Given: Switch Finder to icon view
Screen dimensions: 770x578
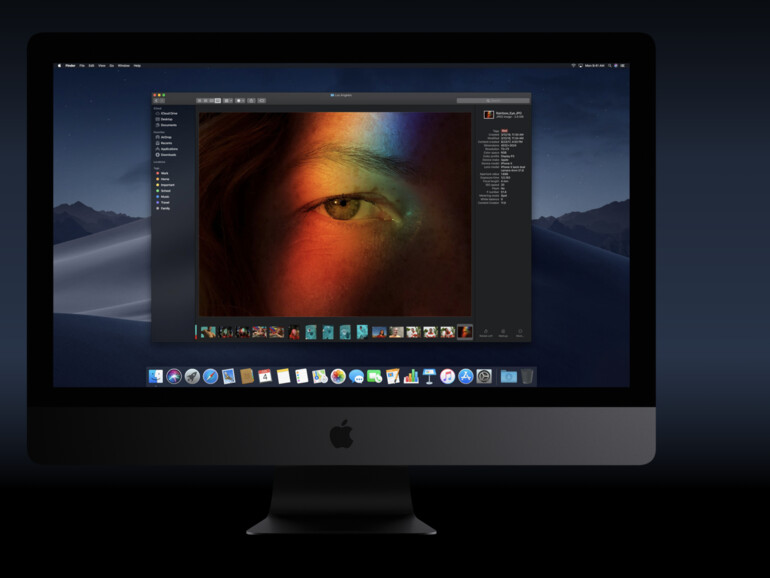Looking at the screenshot, I should coord(199,101).
